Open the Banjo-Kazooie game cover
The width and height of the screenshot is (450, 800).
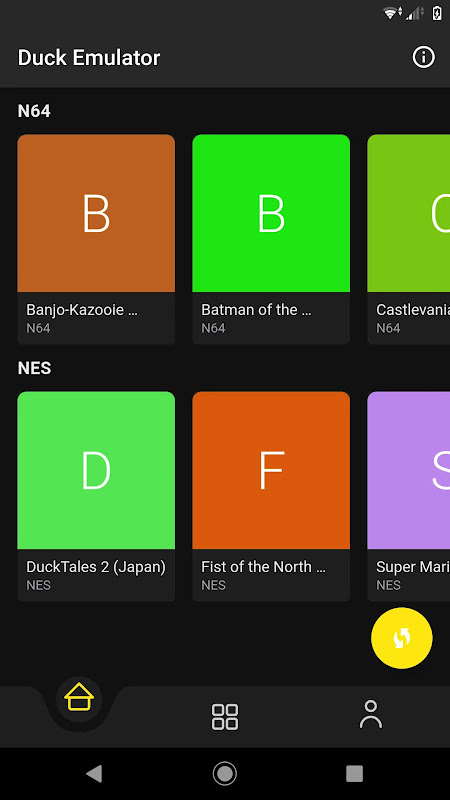coord(96,213)
